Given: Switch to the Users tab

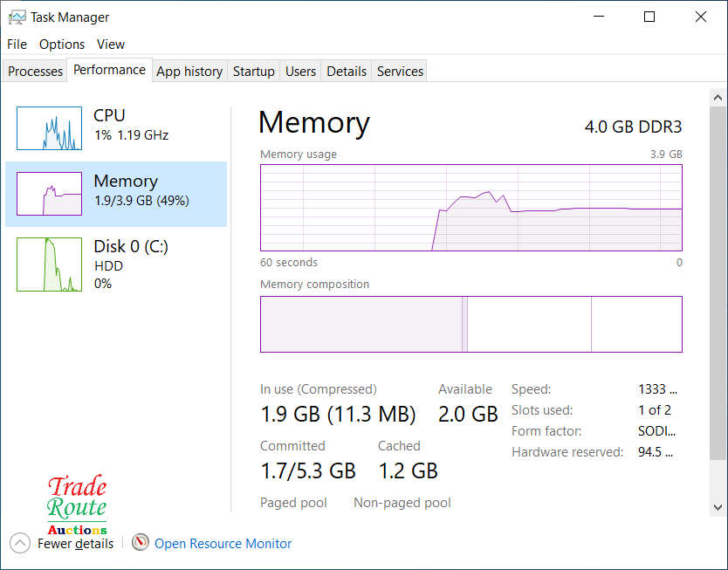Looking at the screenshot, I should point(300,72).
